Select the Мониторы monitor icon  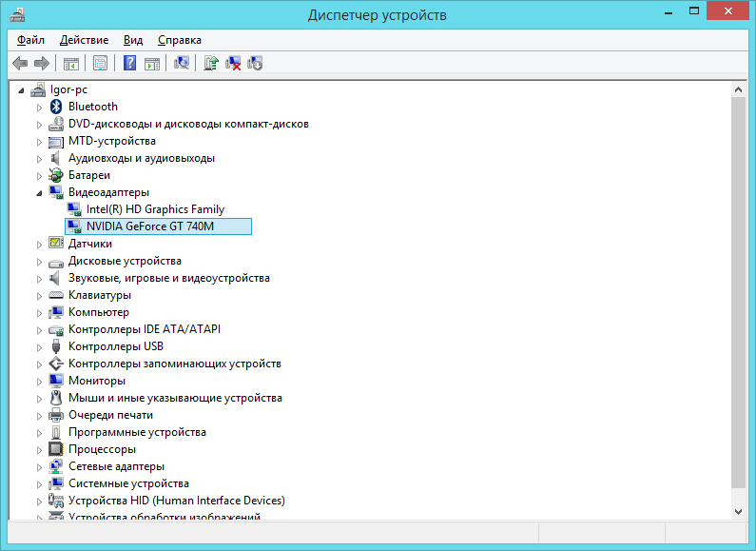56,381
